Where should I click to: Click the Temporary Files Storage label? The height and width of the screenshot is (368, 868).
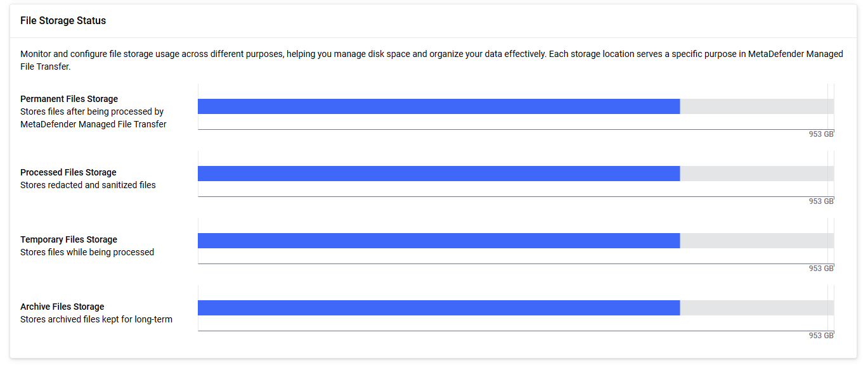[68, 239]
